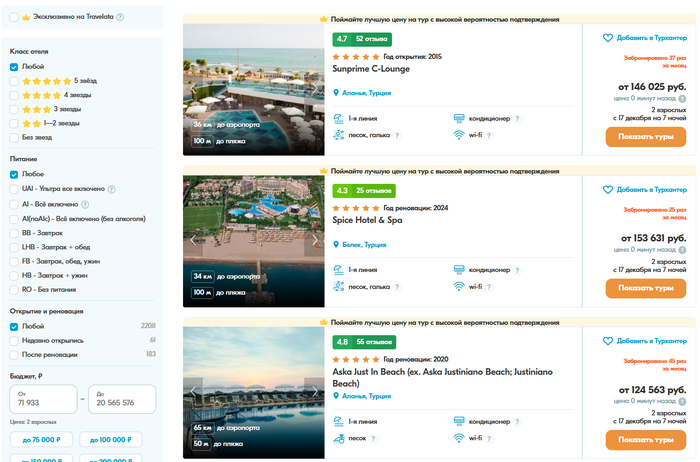The height and width of the screenshot is (462, 700).
Task: Show next photo of Spice Hotel & Spa
Action: tap(314, 240)
